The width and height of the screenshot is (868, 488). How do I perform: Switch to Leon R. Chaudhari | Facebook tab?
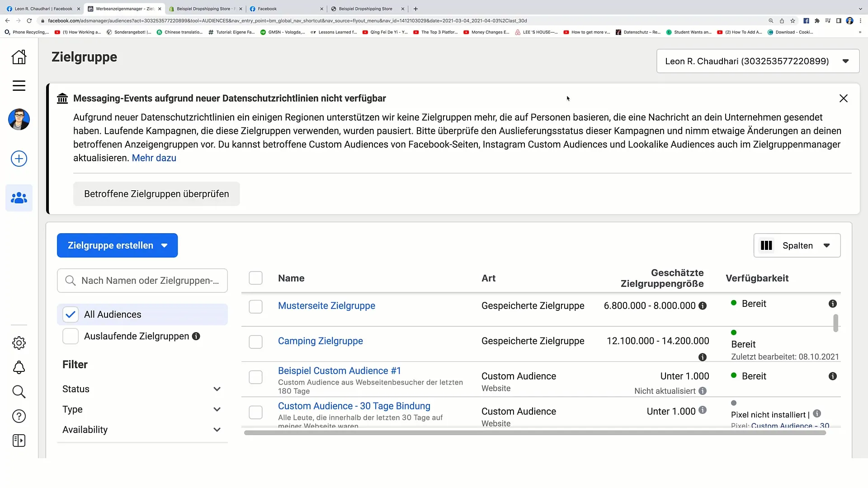(x=43, y=9)
